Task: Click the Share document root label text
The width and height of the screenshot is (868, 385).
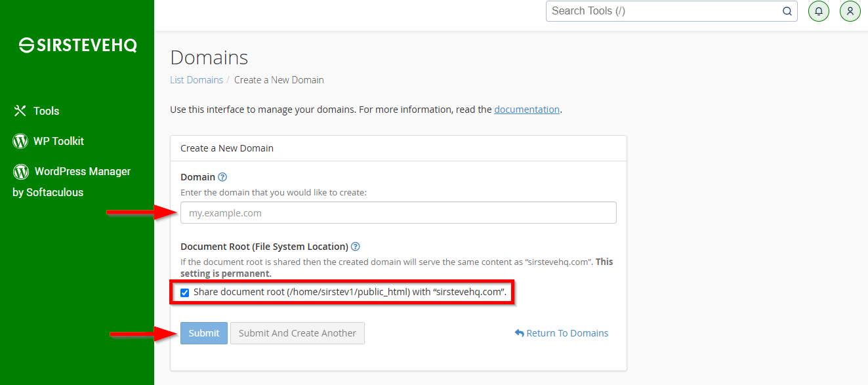Action: point(350,292)
